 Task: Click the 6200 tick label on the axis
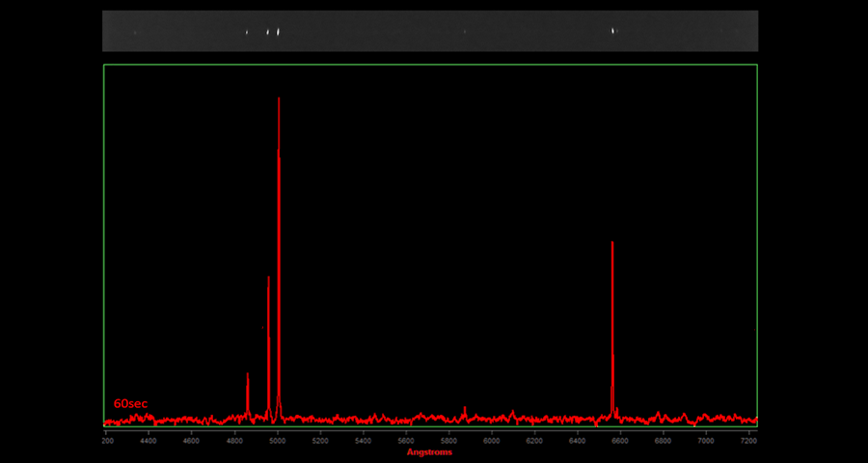534,441
